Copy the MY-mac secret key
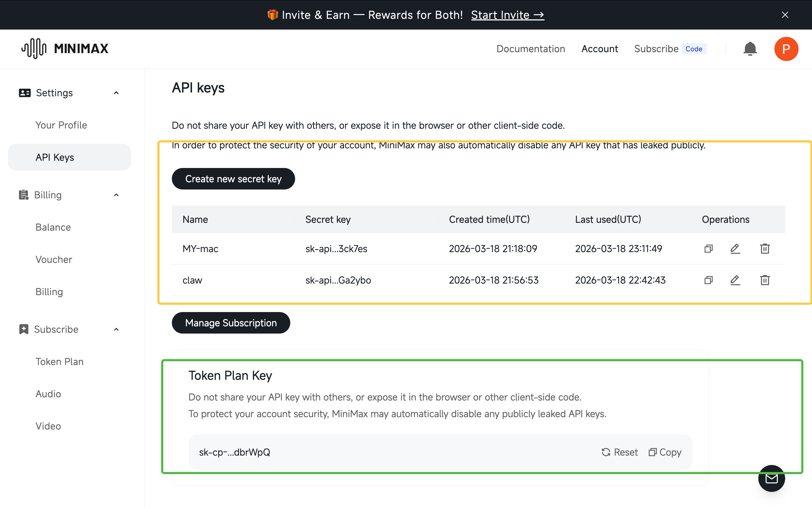 (708, 249)
